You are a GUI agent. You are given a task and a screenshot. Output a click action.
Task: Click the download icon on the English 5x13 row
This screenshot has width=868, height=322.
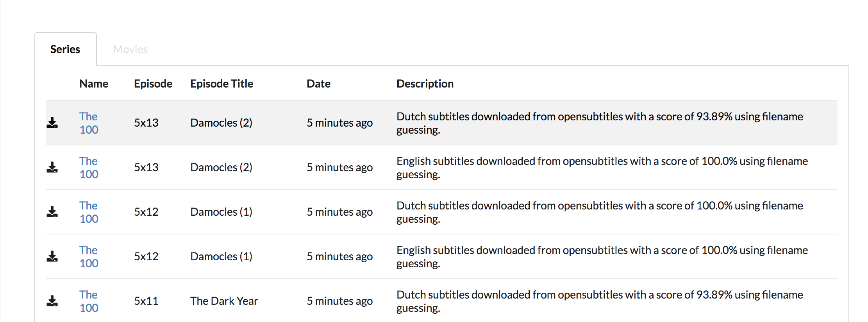tap(52, 167)
